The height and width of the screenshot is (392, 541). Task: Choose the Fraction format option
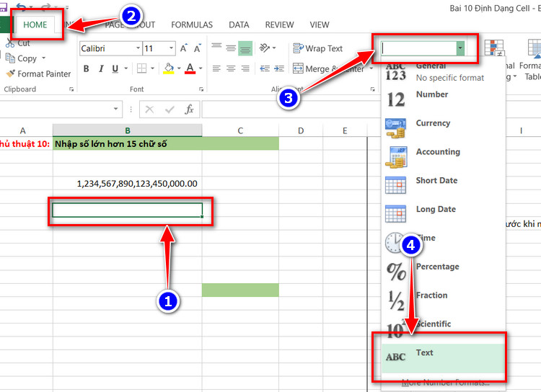[444, 300]
